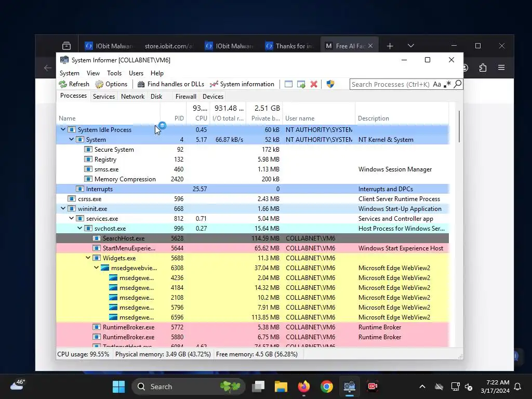This screenshot has width=532, height=399.
Task: Collapse the System Idle Process tree node
Action: tap(63, 129)
